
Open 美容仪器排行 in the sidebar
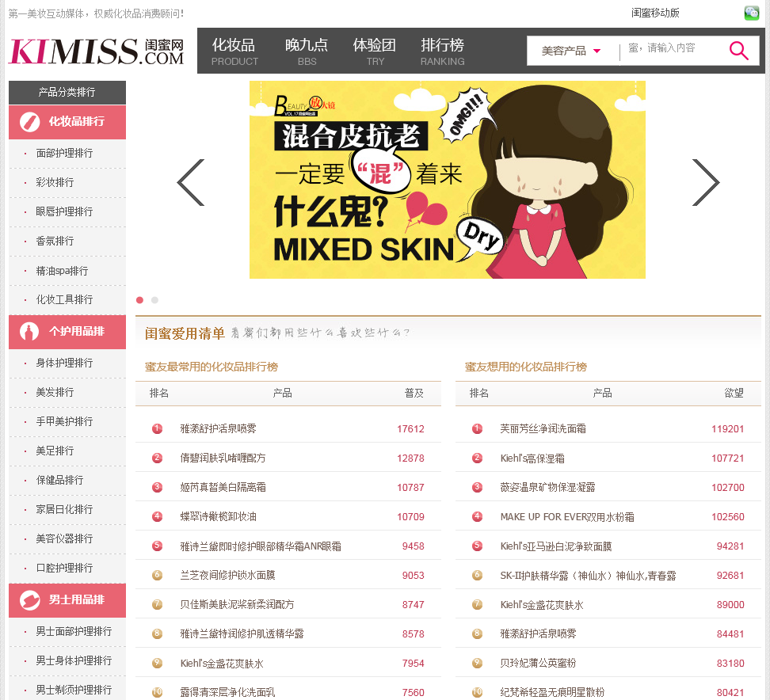tap(64, 538)
